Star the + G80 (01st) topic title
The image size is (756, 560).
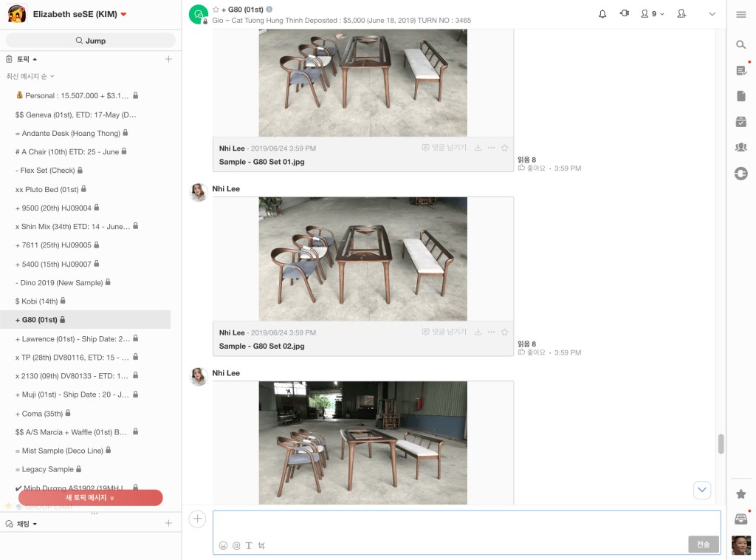coord(216,10)
